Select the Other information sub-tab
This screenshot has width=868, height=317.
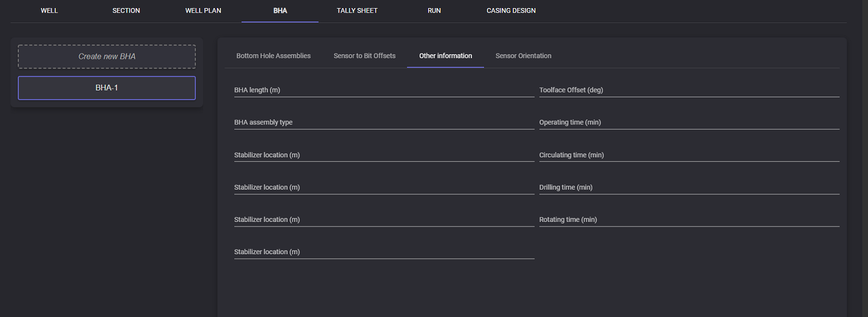446,56
